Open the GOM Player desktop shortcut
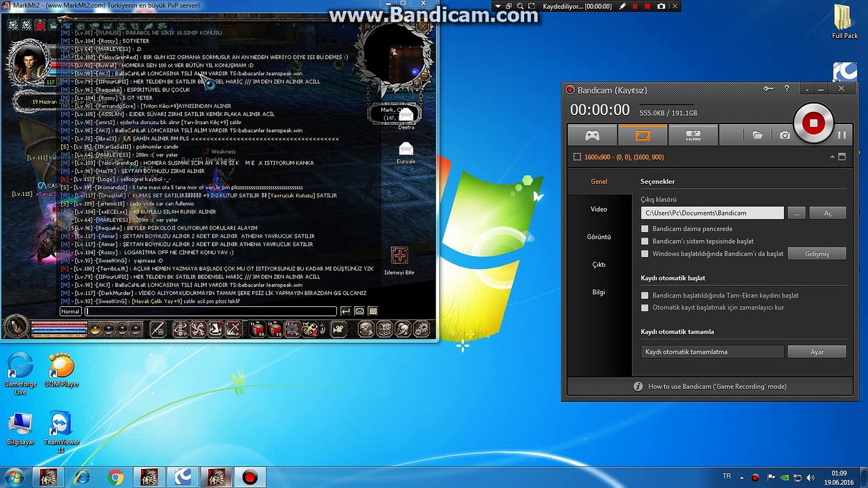Viewport: 868px width, 488px height. (x=62, y=370)
